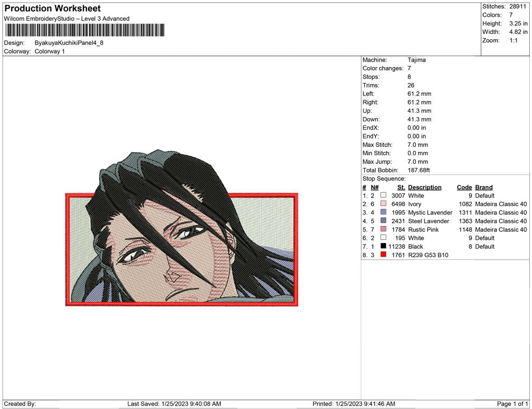The width and height of the screenshot is (532, 409).
Task: Click the Steel Lavender description text
Action: tap(428, 221)
